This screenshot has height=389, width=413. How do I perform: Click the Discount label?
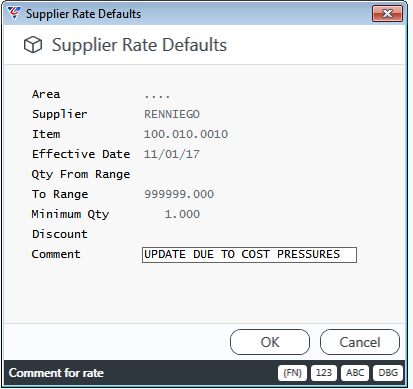[60, 234]
